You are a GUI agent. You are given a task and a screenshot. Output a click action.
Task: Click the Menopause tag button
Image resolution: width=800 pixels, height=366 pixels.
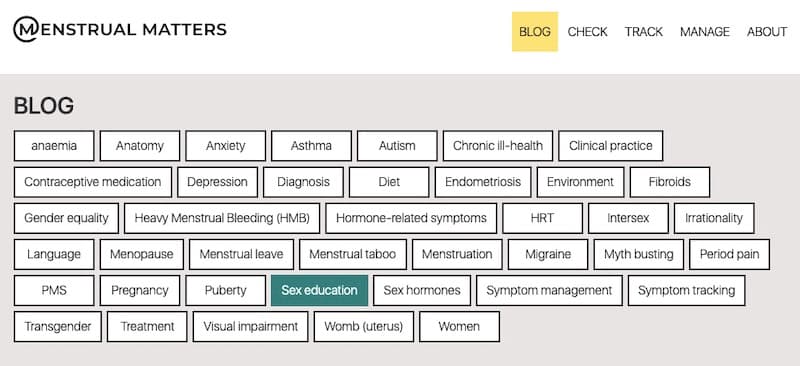(141, 254)
